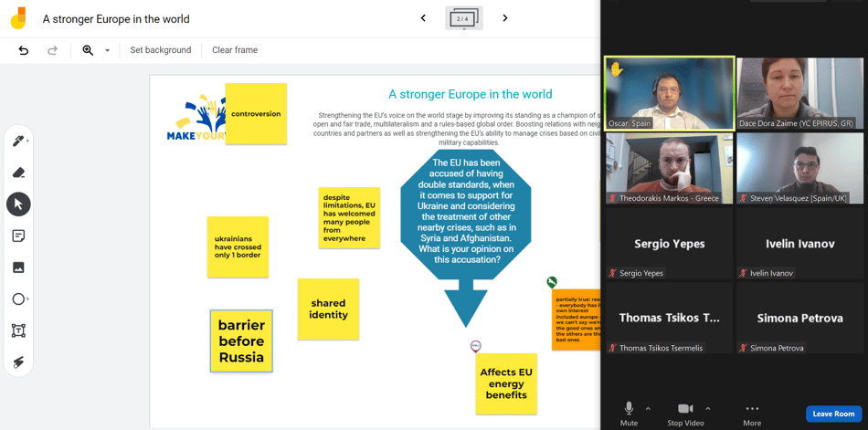Screen dimensions: 868x430
Task: Open the More menu in Zoom
Action: pos(752,414)
